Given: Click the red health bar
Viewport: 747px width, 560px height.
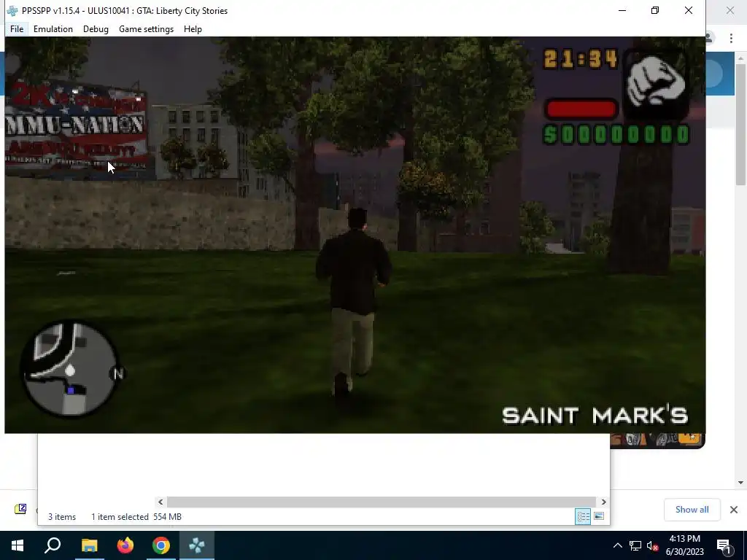Looking at the screenshot, I should [581, 109].
